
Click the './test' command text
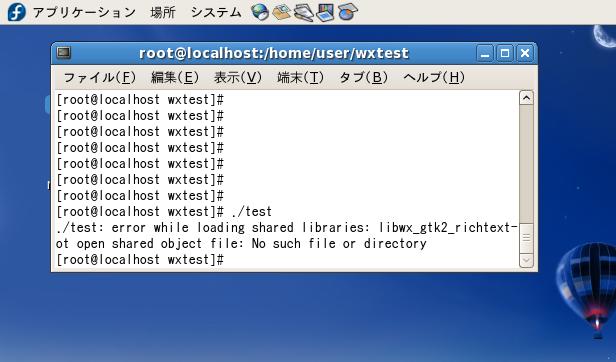tap(251, 212)
